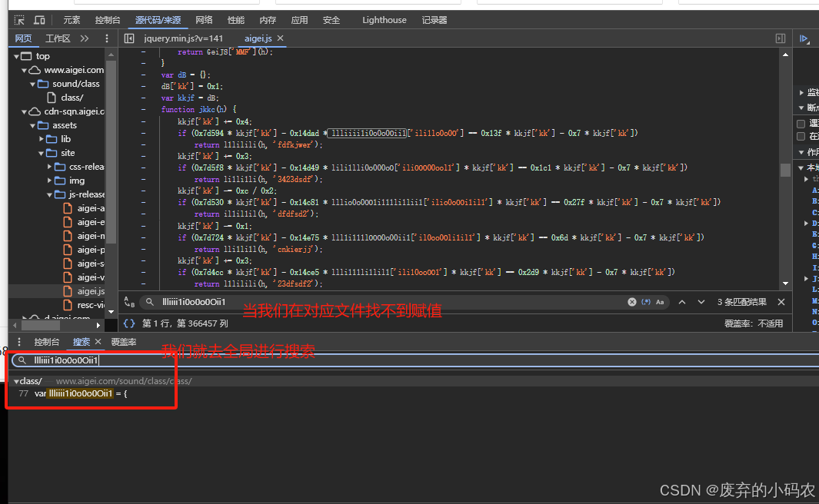The image size is (819, 504).
Task: Collapse the 断点 breakpoints section
Action: (802, 108)
